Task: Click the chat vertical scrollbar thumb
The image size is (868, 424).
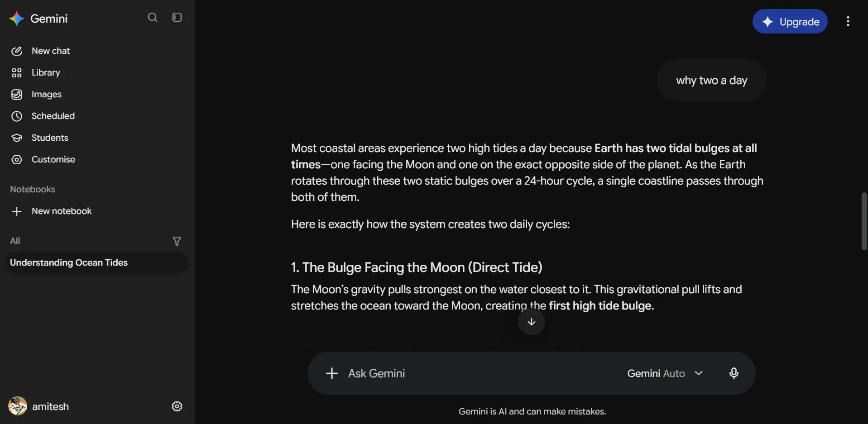Action: pyautogui.click(x=864, y=221)
